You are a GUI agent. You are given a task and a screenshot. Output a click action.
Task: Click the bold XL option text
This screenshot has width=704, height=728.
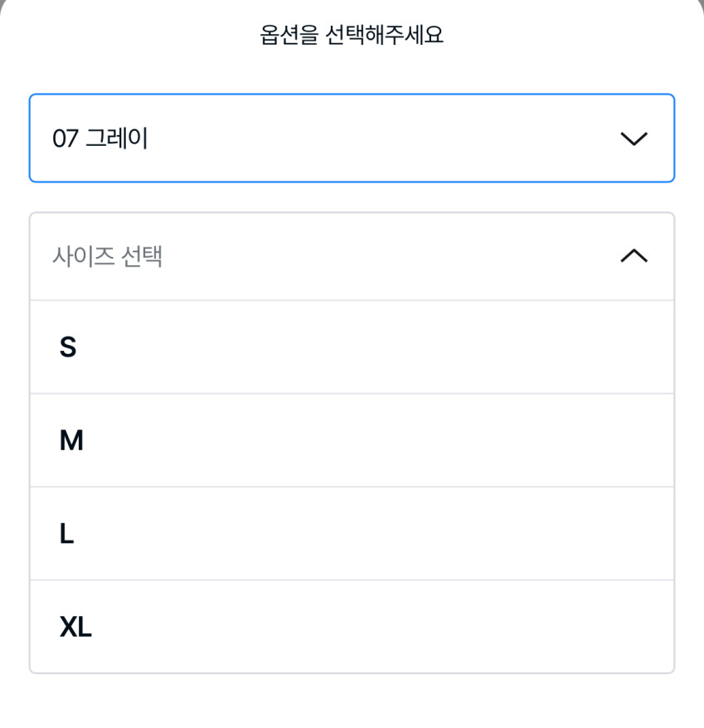[75, 627]
